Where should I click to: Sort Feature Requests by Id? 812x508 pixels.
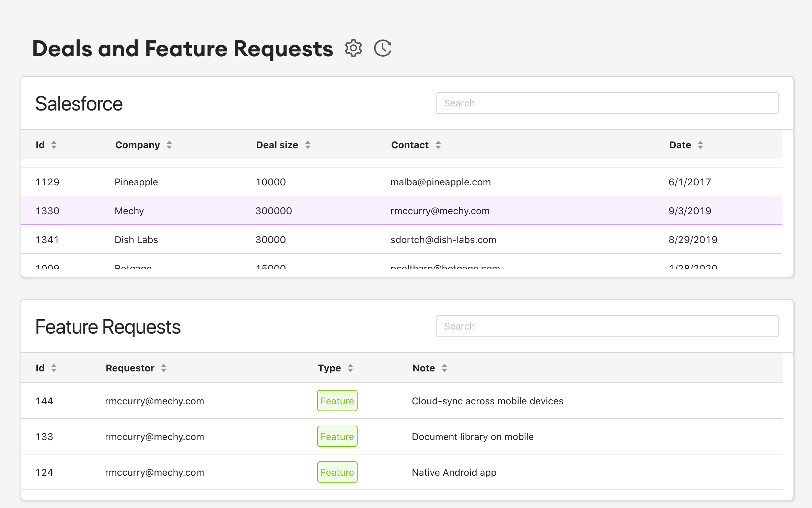click(54, 368)
